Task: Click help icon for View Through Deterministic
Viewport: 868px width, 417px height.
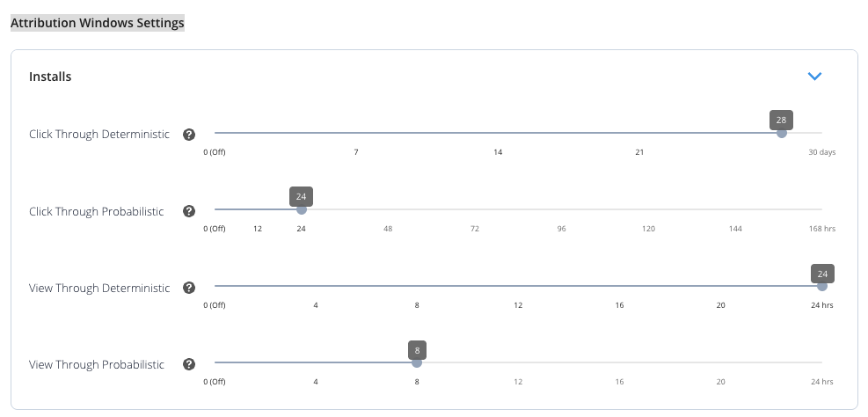Action: coord(188,288)
